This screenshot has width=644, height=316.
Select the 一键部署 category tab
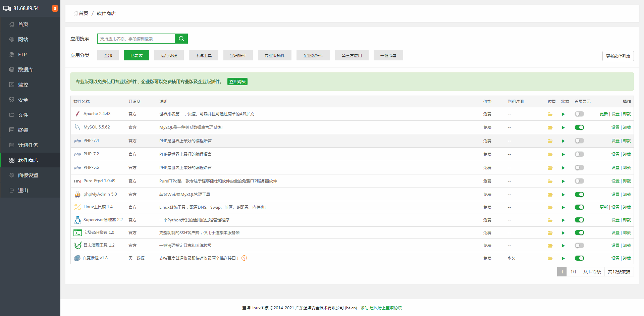coord(388,55)
